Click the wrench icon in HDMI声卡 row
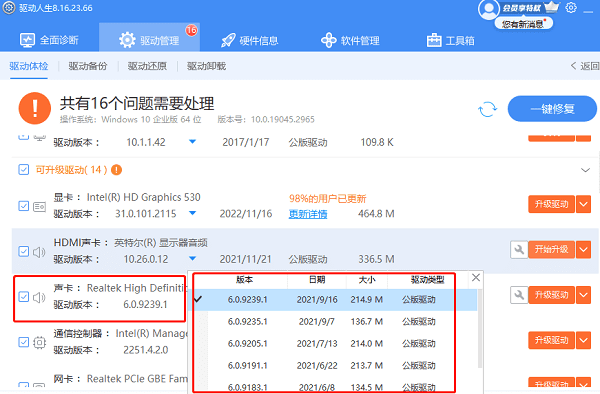 tap(519, 250)
